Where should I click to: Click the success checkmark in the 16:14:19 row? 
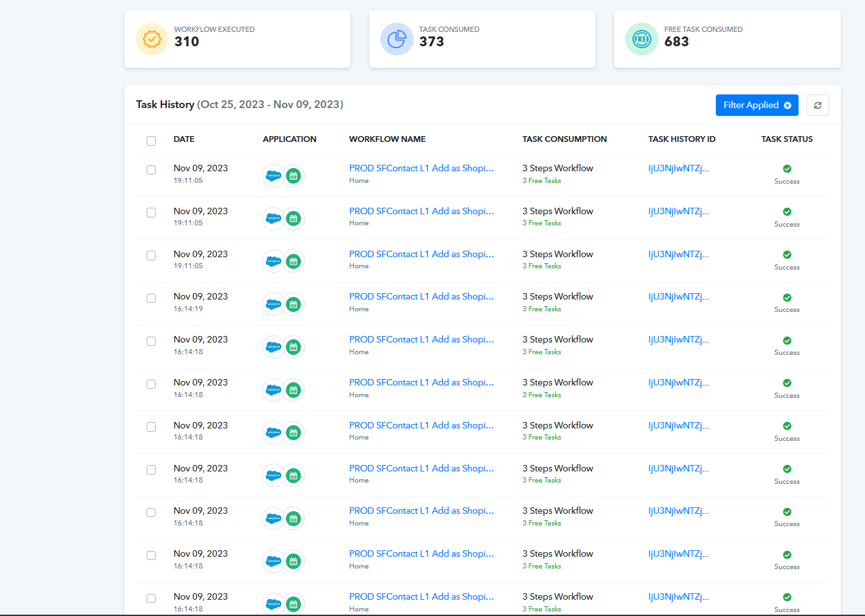[x=787, y=298]
